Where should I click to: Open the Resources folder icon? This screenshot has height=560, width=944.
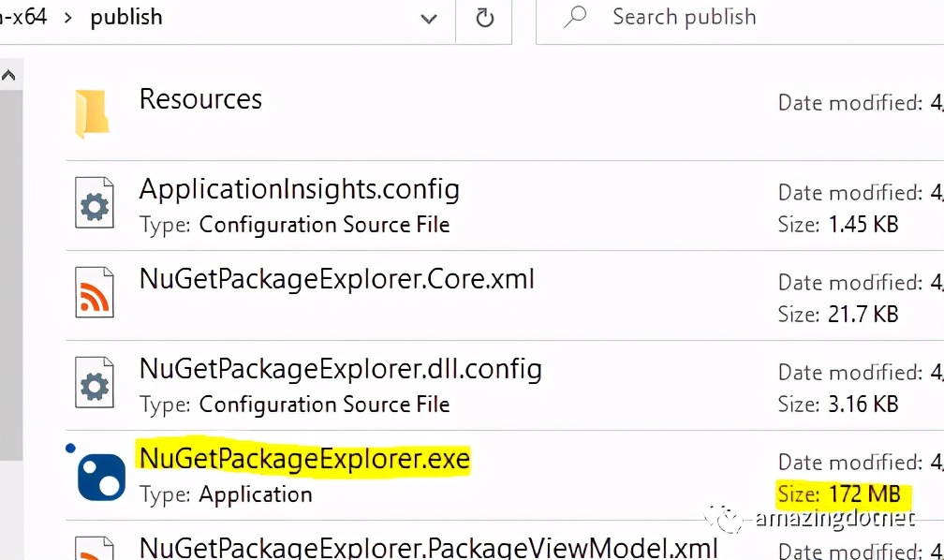(92, 114)
